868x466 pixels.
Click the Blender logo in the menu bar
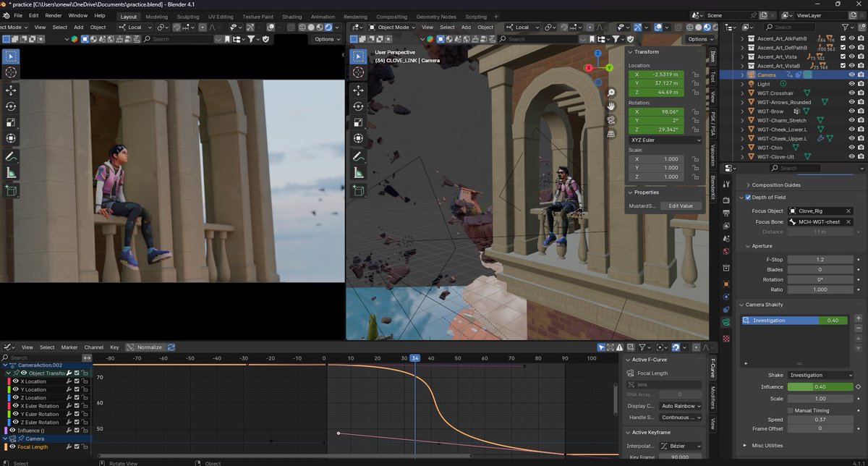click(5, 15)
